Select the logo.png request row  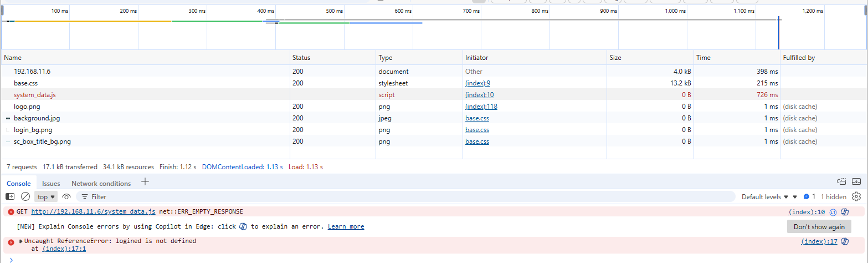point(434,107)
